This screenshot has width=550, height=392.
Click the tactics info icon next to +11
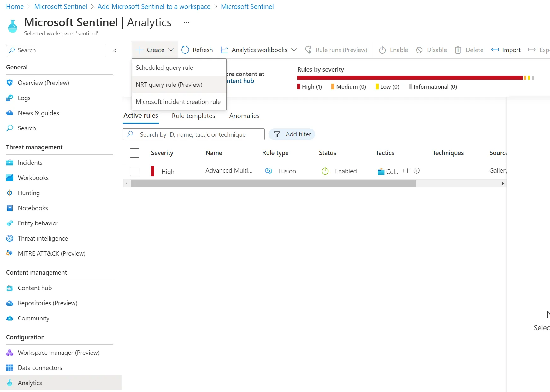[417, 171]
